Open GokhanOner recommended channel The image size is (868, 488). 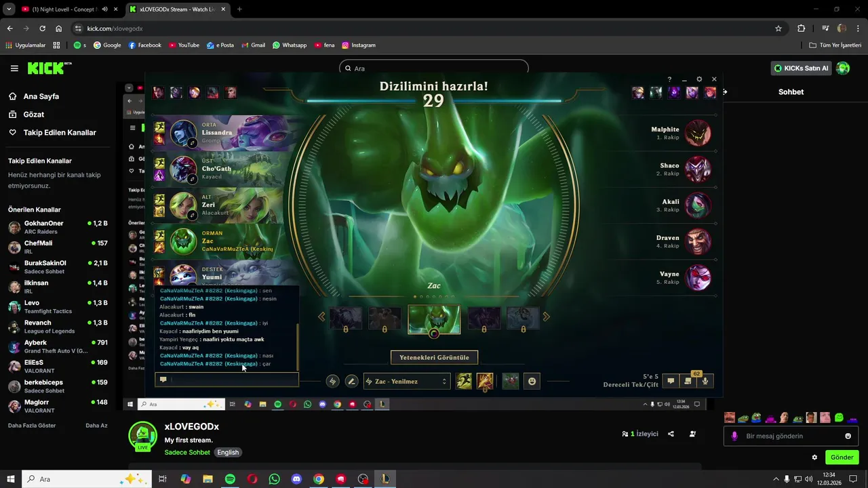[x=58, y=227]
